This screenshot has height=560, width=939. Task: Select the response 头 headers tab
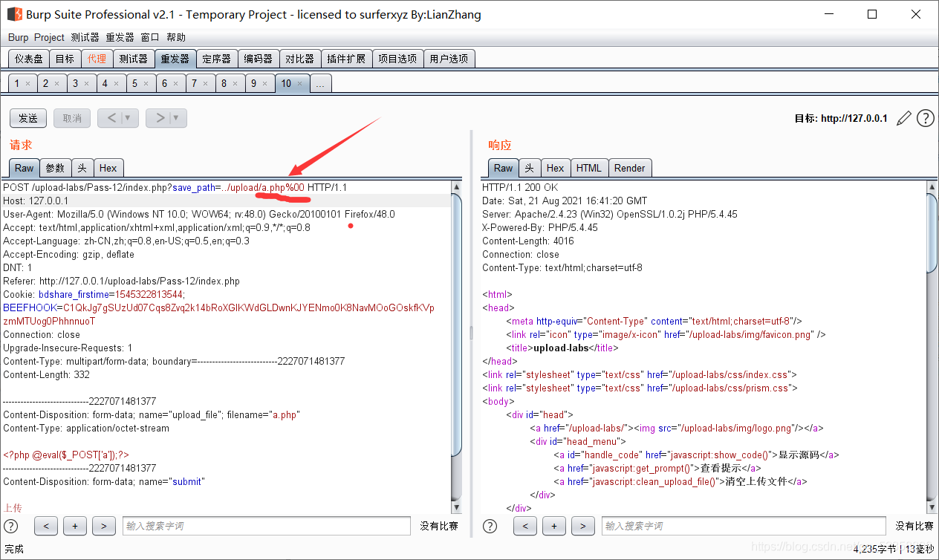[530, 168]
